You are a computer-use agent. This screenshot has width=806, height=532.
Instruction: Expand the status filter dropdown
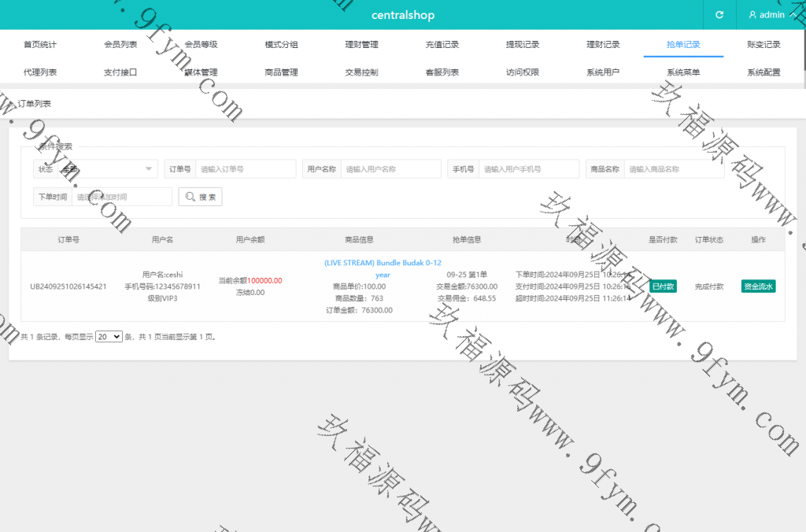[x=106, y=169]
